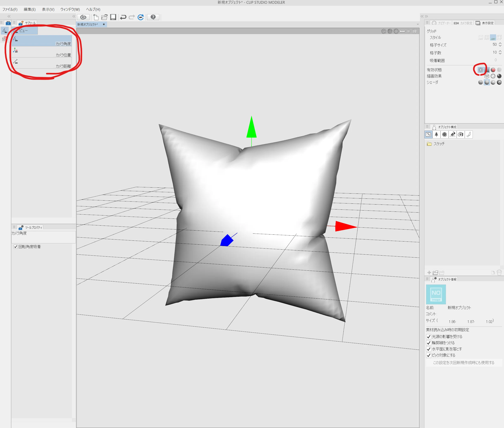Uncheck 水平面に影を落とす checkbox

pos(429,349)
